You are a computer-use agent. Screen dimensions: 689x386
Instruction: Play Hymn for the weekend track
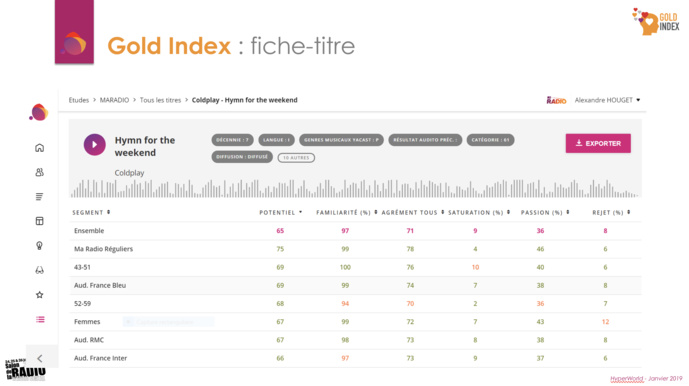94,145
